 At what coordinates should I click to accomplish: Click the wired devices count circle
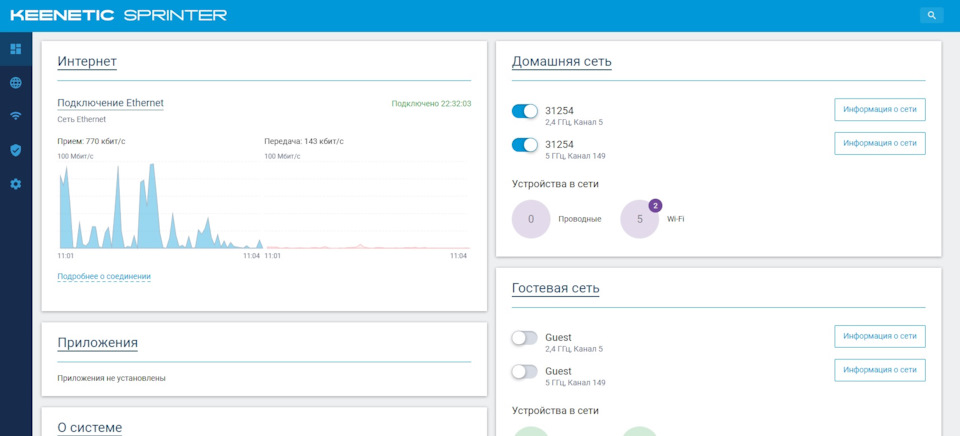click(x=531, y=219)
